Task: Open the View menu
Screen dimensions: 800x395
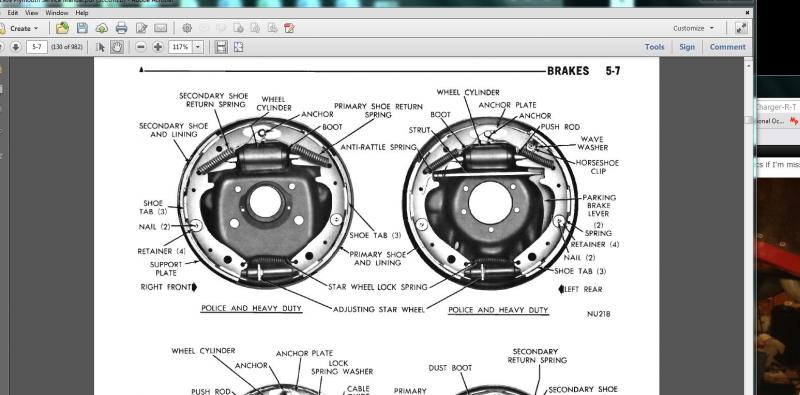Action: click(32, 13)
